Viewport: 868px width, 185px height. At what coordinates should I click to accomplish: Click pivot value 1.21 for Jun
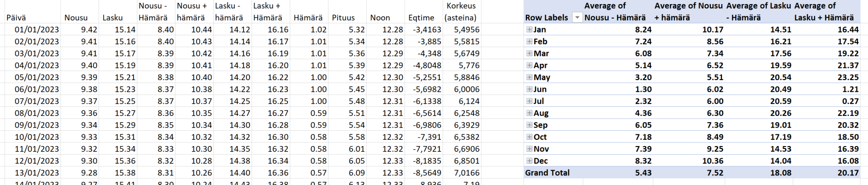coord(826,89)
